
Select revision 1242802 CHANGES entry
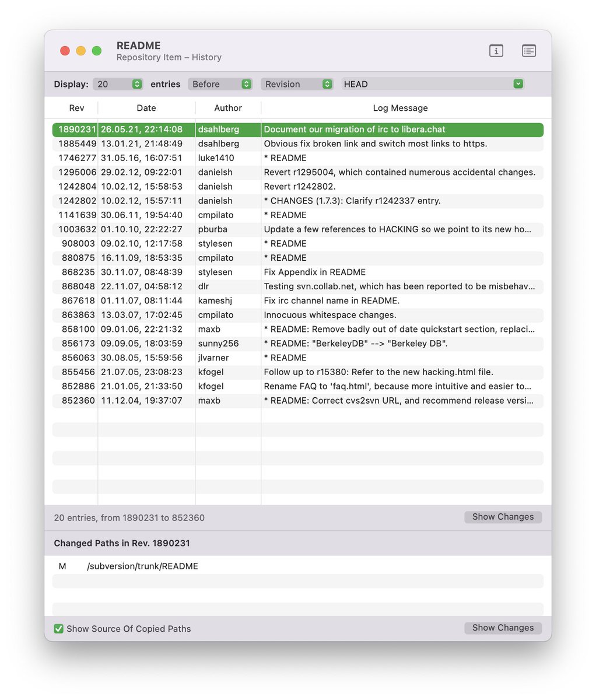tap(297, 201)
